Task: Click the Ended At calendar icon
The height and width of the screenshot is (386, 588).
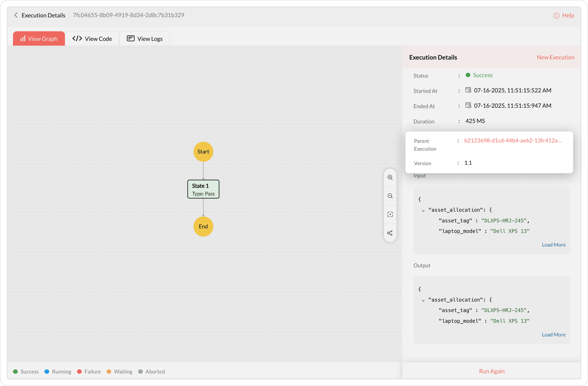Action: click(x=468, y=105)
